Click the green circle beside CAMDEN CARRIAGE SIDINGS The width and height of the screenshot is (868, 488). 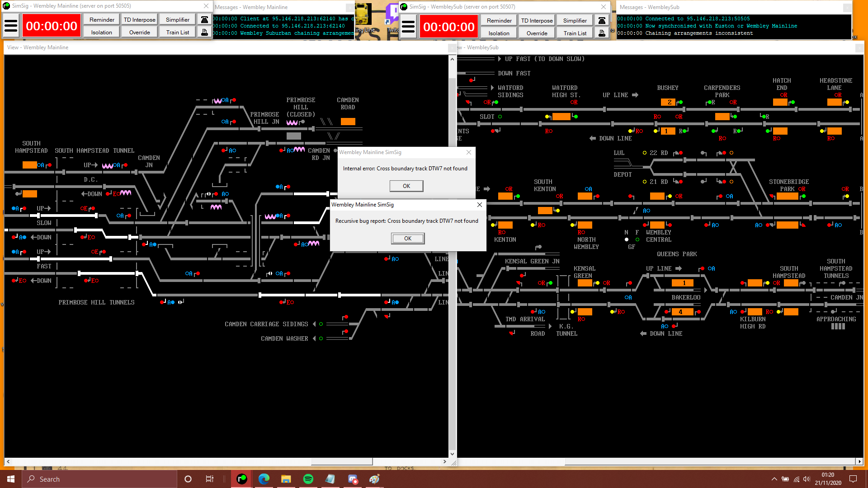point(321,324)
